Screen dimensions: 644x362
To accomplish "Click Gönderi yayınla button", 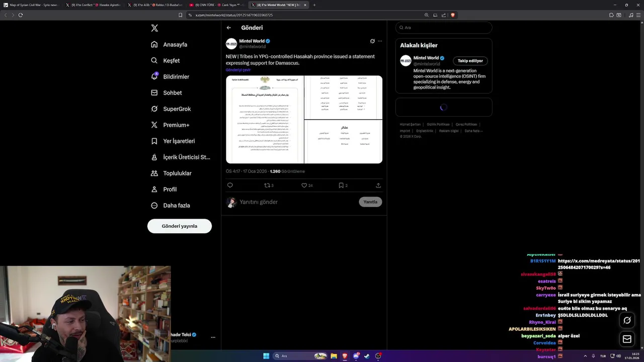I will [180, 226].
